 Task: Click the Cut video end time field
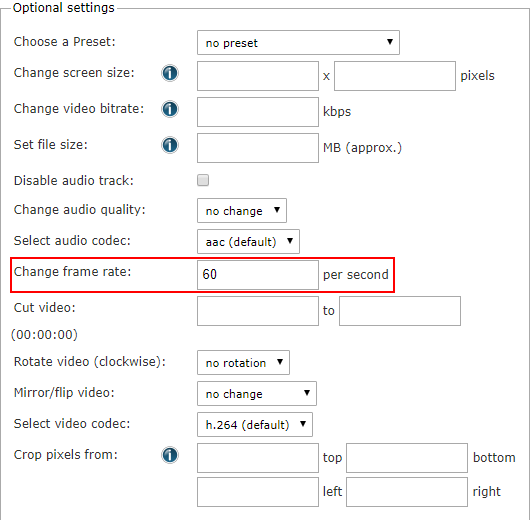point(400,311)
